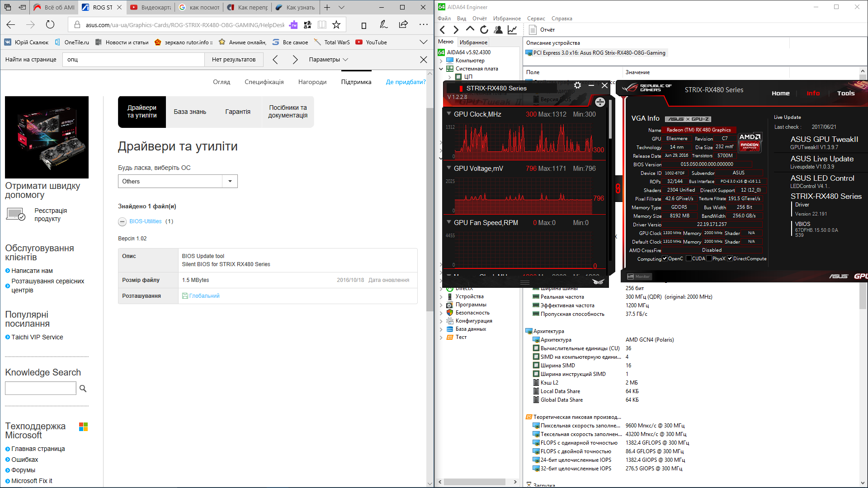The image size is (868, 488).
Task: Toggle the OpenCL computing checkbox
Action: 665,258
